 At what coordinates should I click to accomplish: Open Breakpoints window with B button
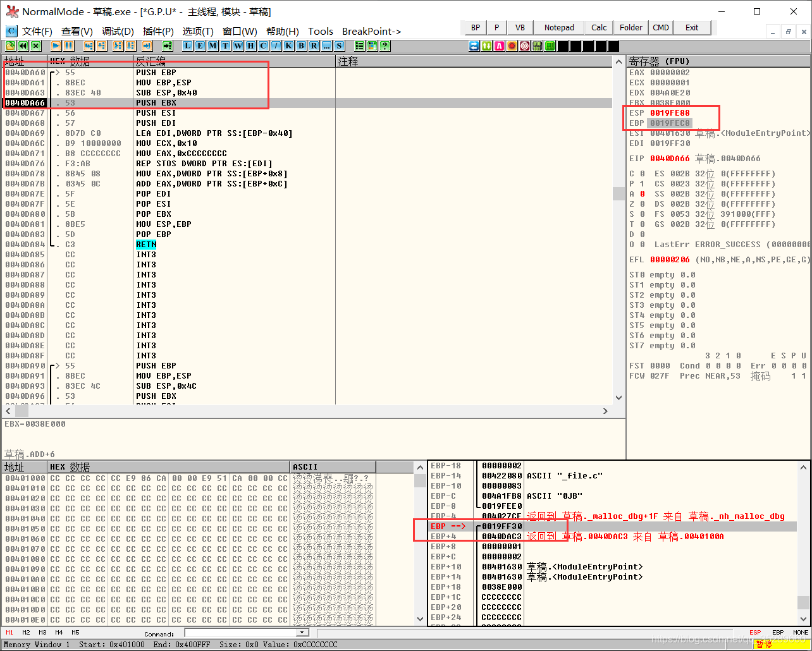pos(302,46)
